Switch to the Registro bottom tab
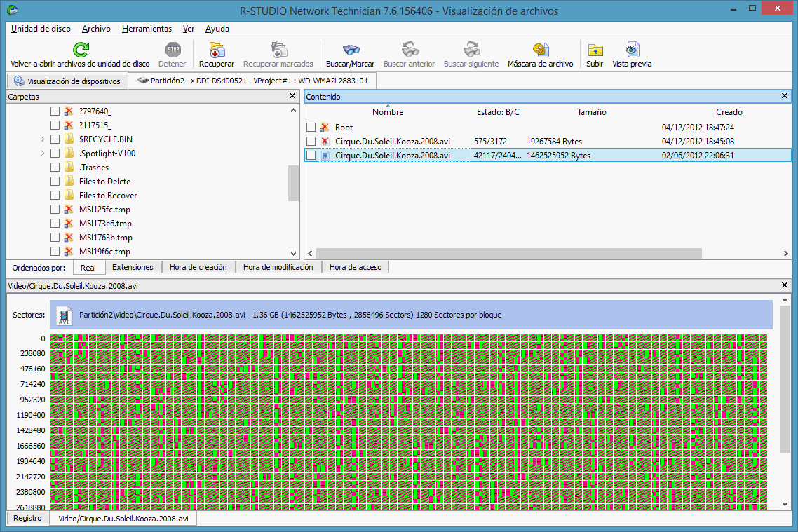Image resolution: width=798 pixels, height=532 pixels. 27,518
